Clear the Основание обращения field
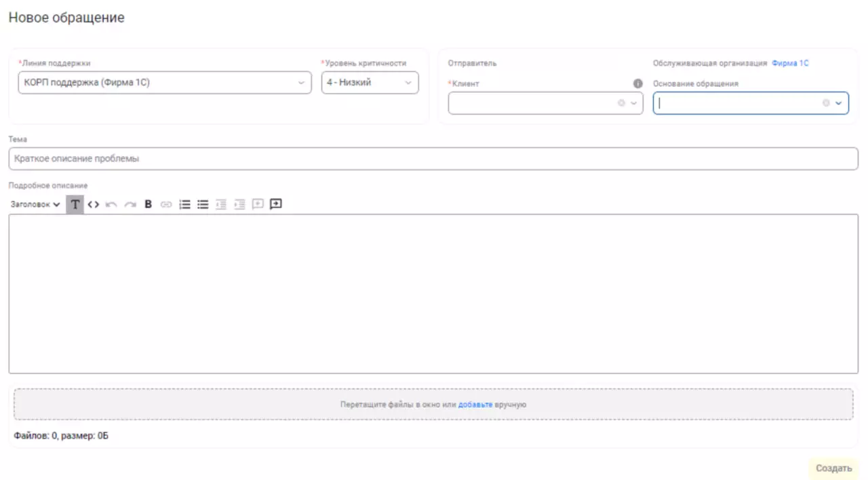The height and width of the screenshot is (480, 868). [x=826, y=102]
